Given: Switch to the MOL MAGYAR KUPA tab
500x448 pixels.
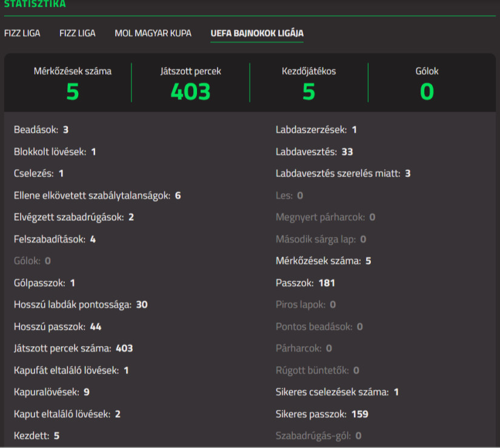Looking at the screenshot, I should [153, 33].
